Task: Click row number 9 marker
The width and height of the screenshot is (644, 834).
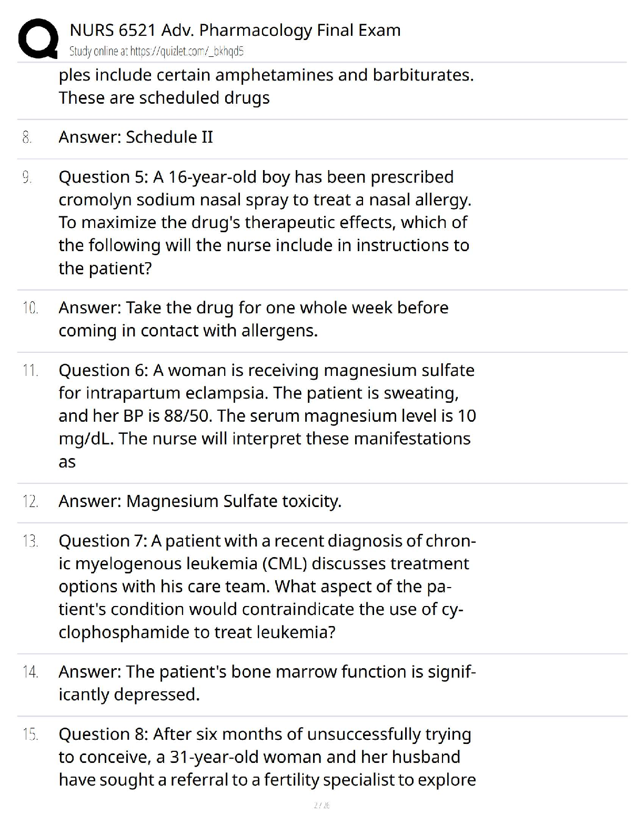Action: coord(27,177)
